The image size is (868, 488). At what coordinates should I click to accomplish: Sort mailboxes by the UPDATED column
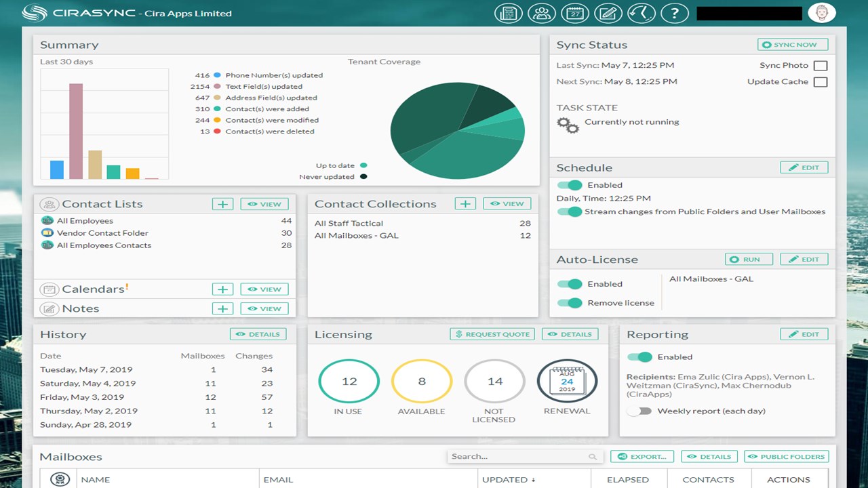click(x=509, y=480)
